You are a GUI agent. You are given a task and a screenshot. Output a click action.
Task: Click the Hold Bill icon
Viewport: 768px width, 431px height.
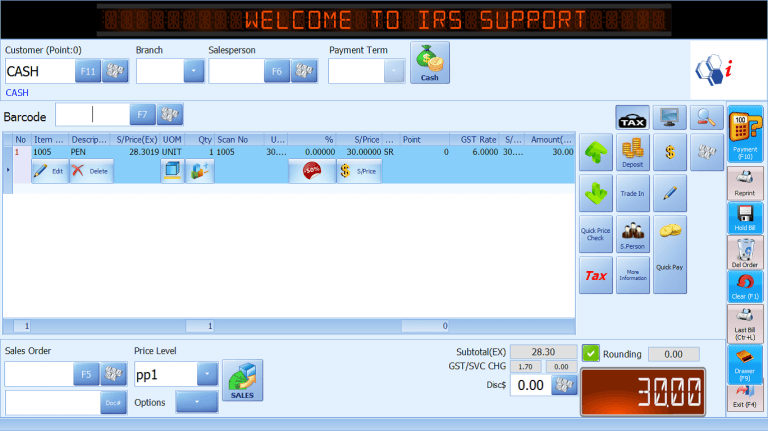click(745, 217)
